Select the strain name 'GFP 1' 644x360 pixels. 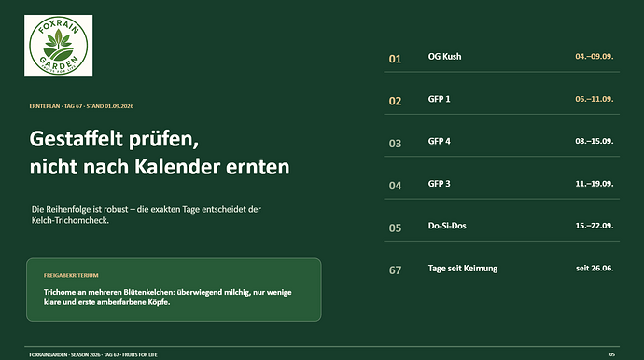(439, 99)
